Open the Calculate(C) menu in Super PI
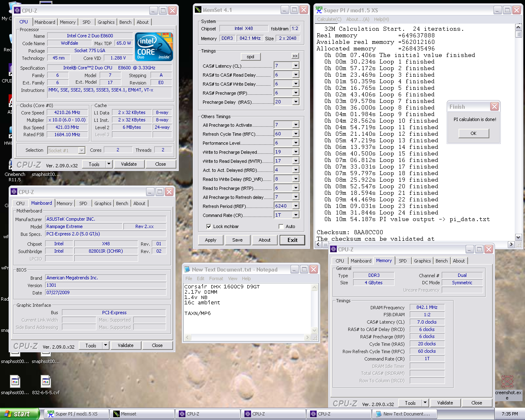Screen dimensions: 525x420 pos(329,19)
